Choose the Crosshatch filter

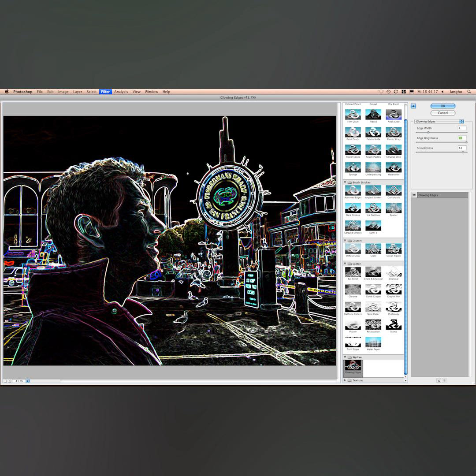(x=394, y=190)
